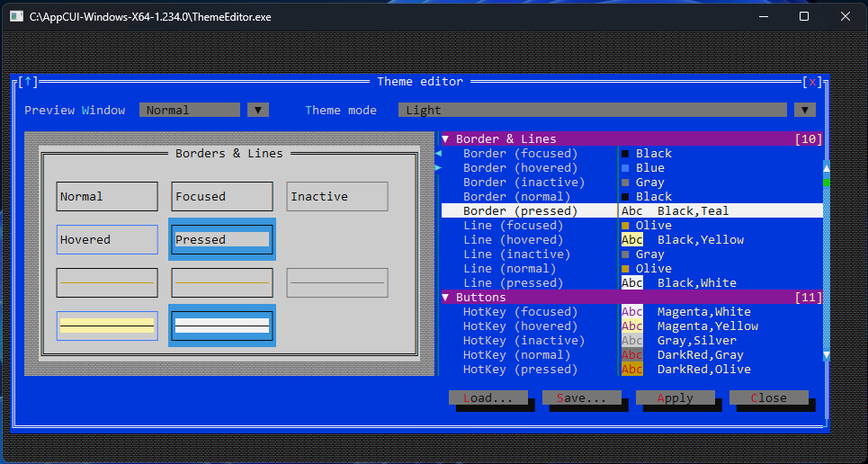The height and width of the screenshot is (464, 868).
Task: Click Abc sample for HotKey (normal)
Action: pyautogui.click(x=632, y=355)
